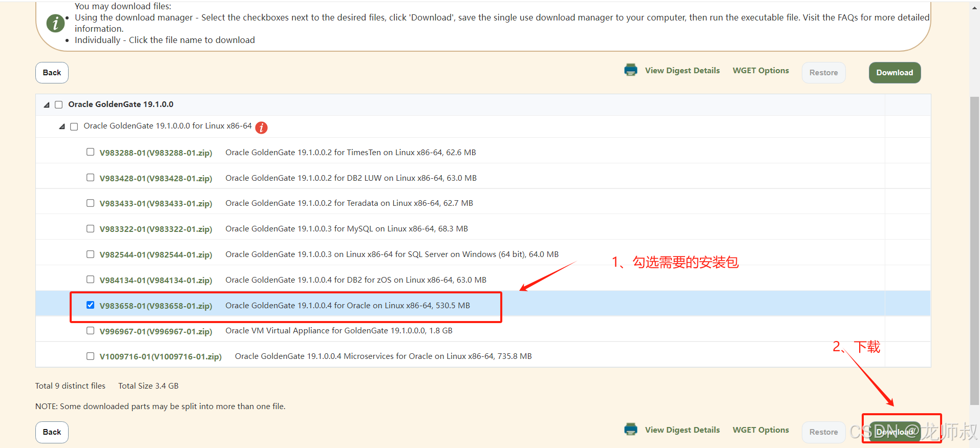Click the bottom Back button

pyautogui.click(x=52, y=432)
